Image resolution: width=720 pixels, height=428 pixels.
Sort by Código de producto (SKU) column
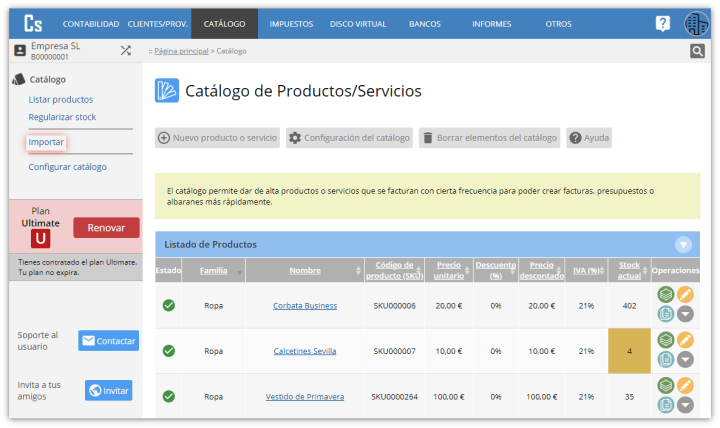pyautogui.click(x=394, y=270)
